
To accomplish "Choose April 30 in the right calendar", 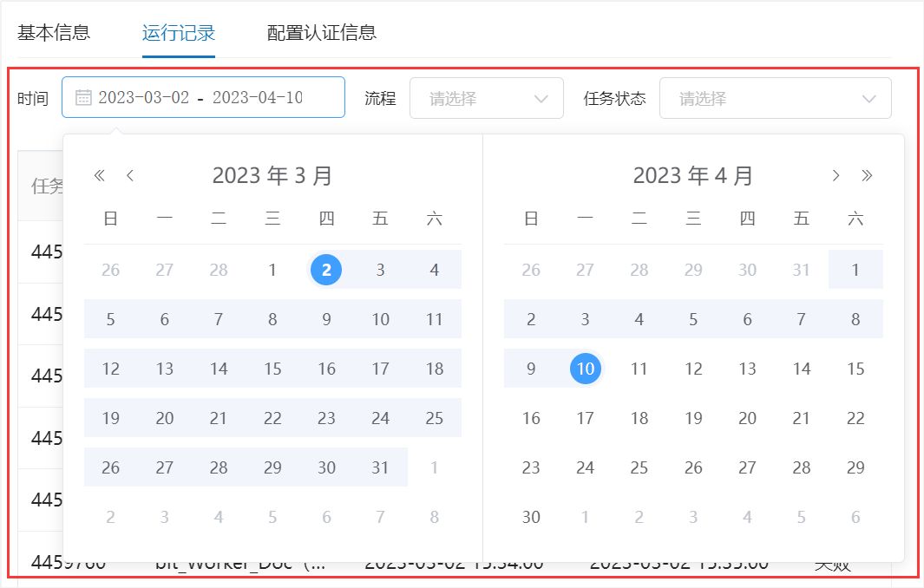I will [531, 517].
